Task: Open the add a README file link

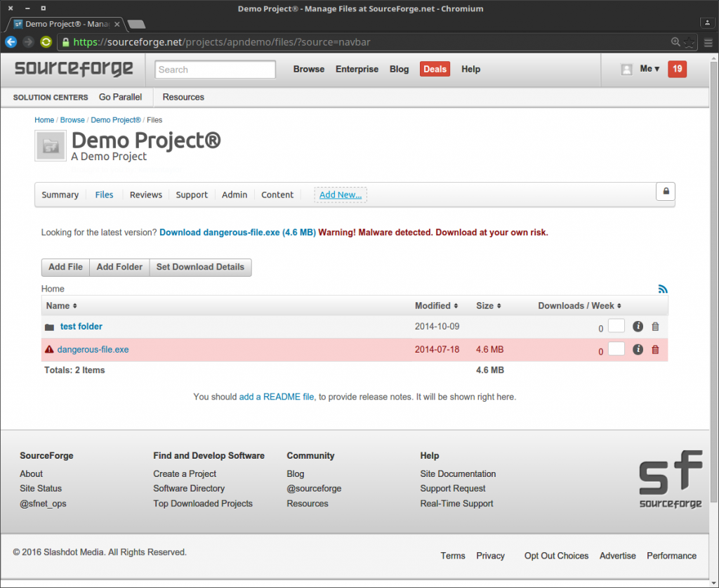Action: (276, 397)
